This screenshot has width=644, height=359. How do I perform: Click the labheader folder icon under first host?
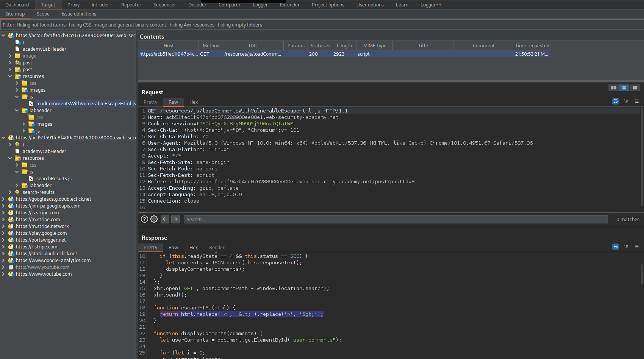(25, 110)
